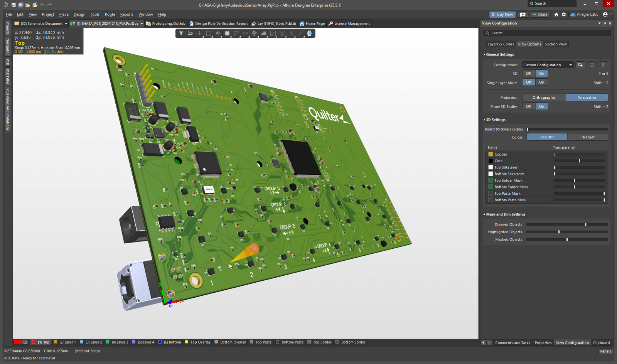Open the schematic document dropdown in the tabs bar
The image size is (617, 364).
click(x=66, y=23)
